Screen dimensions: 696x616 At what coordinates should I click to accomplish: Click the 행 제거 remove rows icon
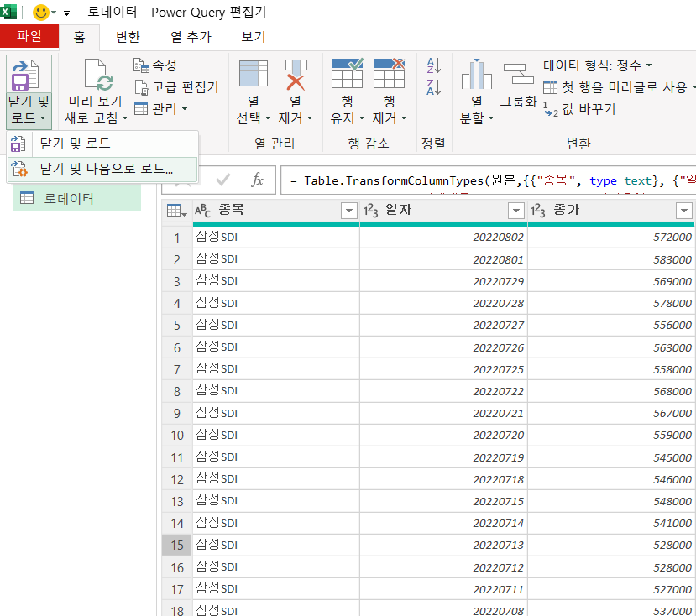point(389,73)
